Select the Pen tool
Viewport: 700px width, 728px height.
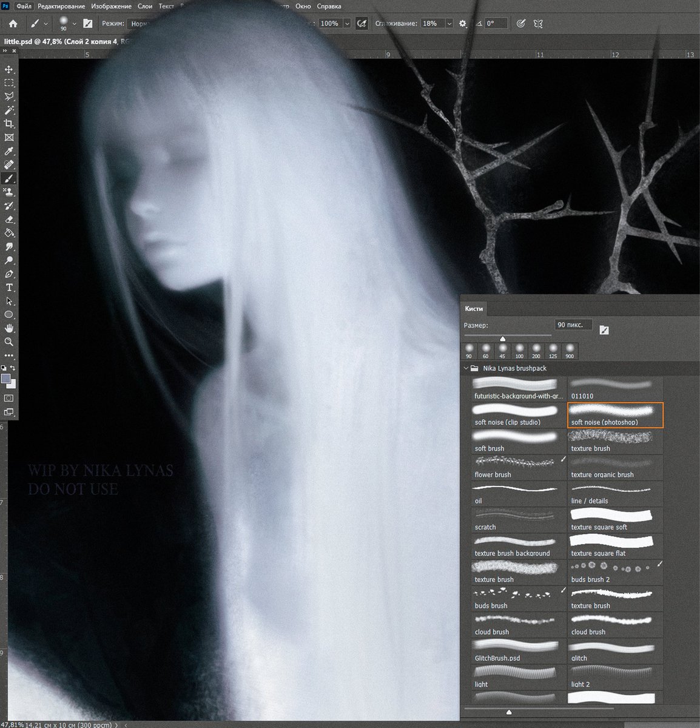[9, 274]
